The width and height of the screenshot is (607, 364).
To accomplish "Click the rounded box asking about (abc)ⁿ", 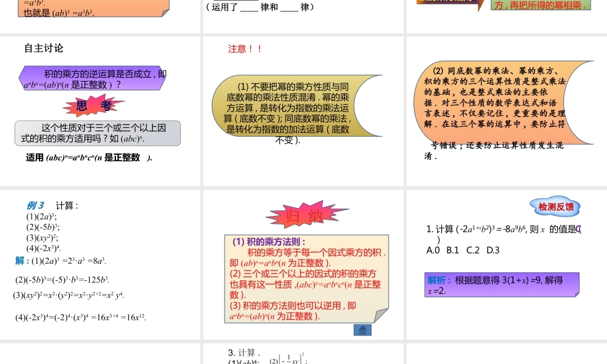I will [x=97, y=132].
